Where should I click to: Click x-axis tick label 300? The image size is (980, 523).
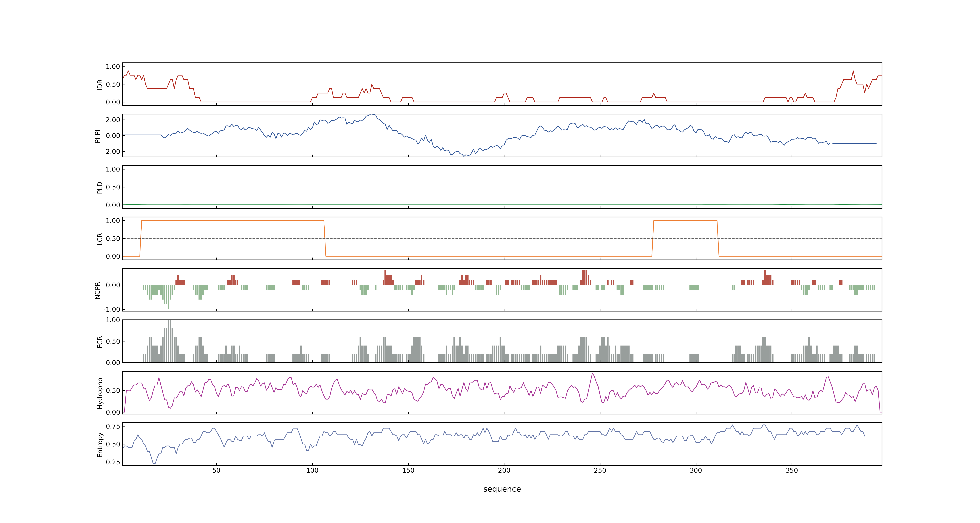(x=696, y=470)
